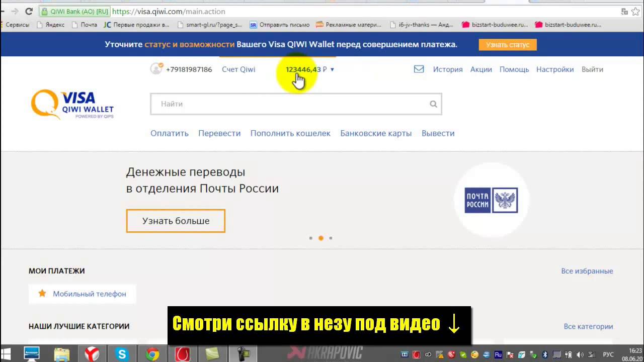Open the Оплатить menu

click(x=170, y=133)
